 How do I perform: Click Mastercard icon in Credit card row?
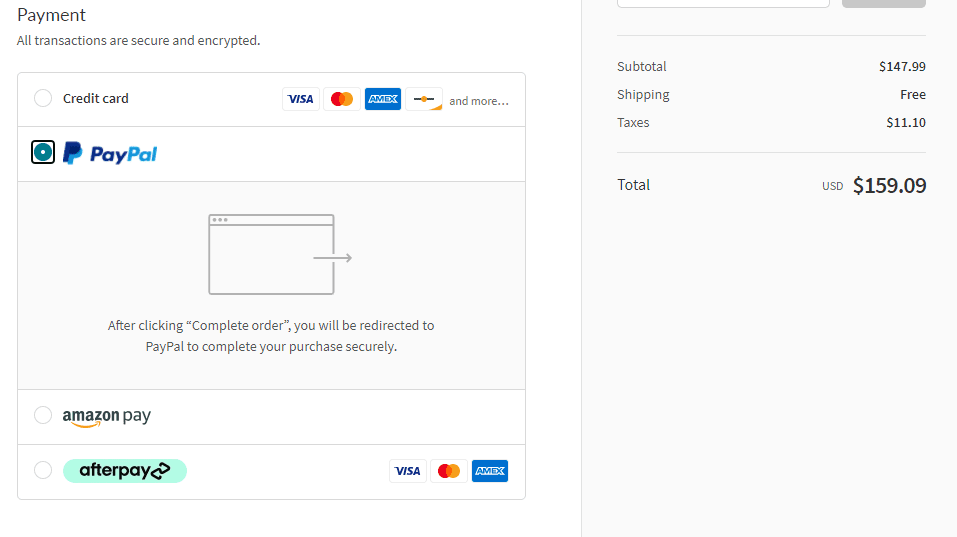coord(342,99)
